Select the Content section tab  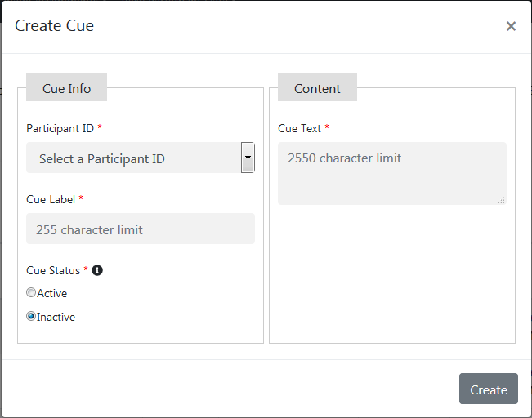317,88
